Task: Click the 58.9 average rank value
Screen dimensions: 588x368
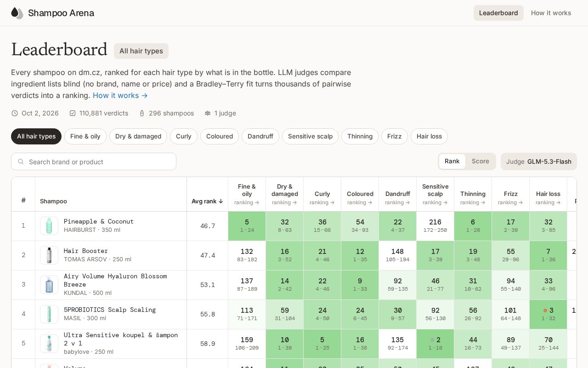Action: coord(208,344)
